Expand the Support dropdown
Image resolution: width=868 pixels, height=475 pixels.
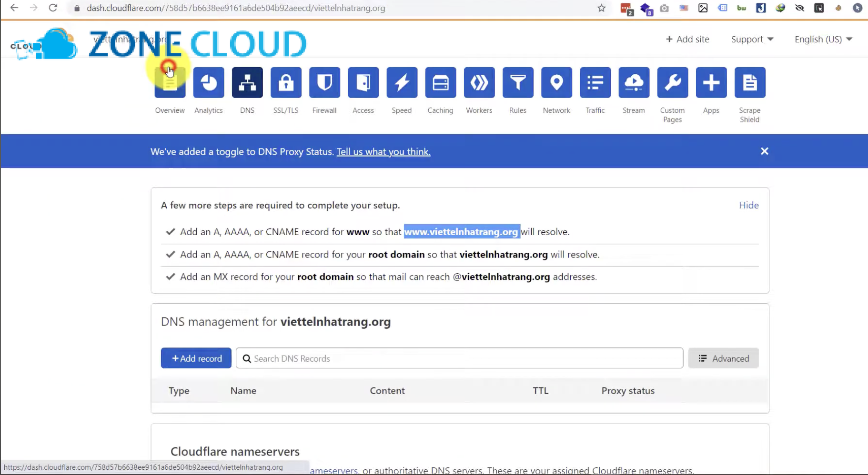(752, 40)
